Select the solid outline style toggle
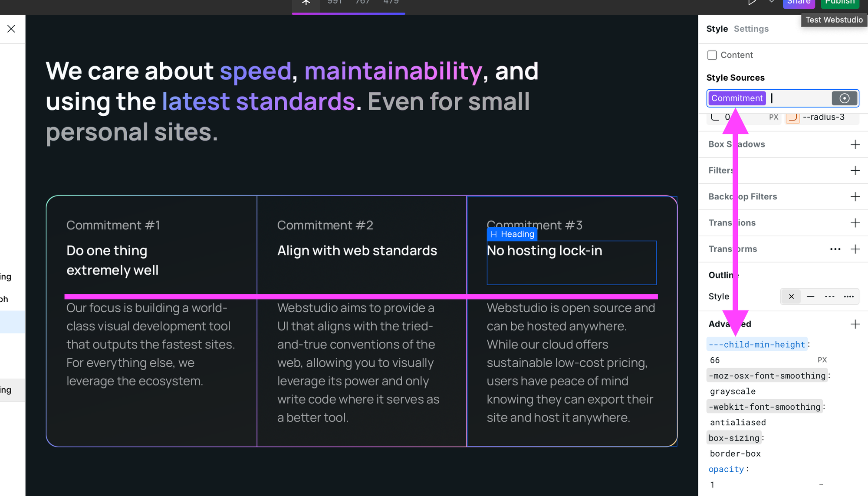Image resolution: width=868 pixels, height=496 pixels. pos(810,296)
